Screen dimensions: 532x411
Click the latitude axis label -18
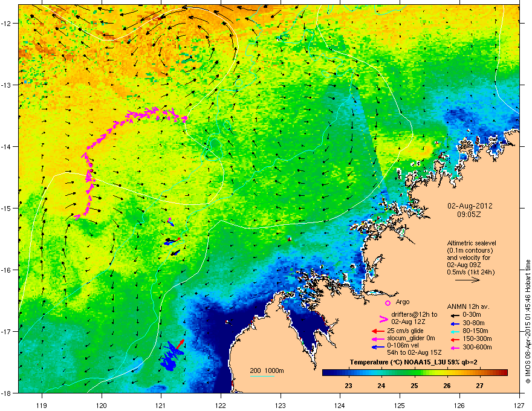pos(6,393)
